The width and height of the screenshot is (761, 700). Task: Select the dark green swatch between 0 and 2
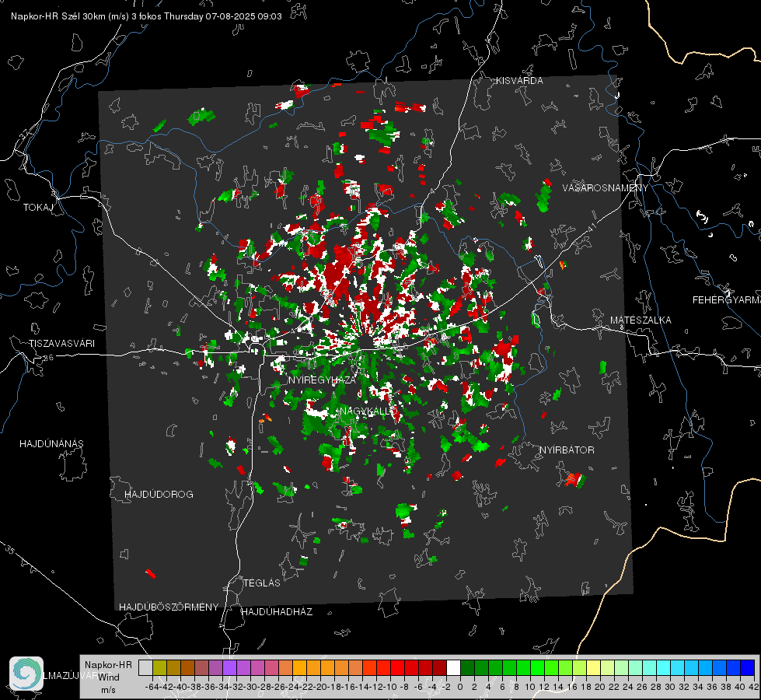click(467, 668)
